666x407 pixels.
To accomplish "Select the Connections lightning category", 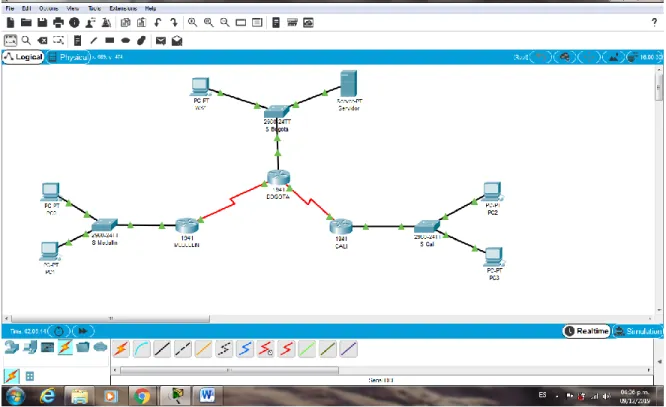I will [x=65, y=347].
